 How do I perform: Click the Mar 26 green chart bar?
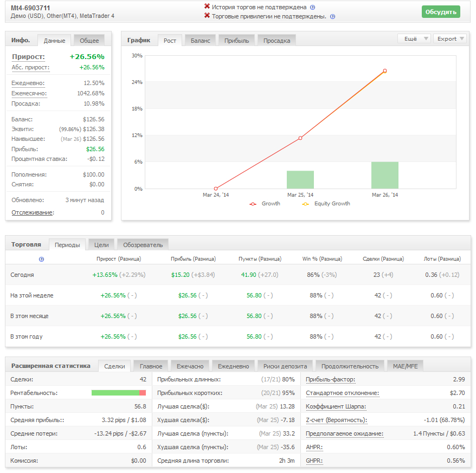click(384, 176)
